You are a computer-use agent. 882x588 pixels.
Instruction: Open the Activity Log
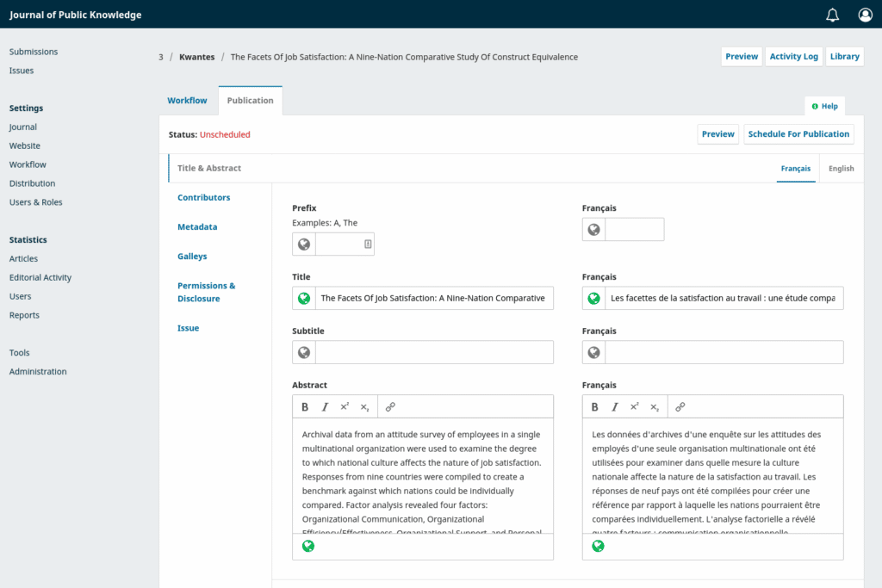(793, 56)
